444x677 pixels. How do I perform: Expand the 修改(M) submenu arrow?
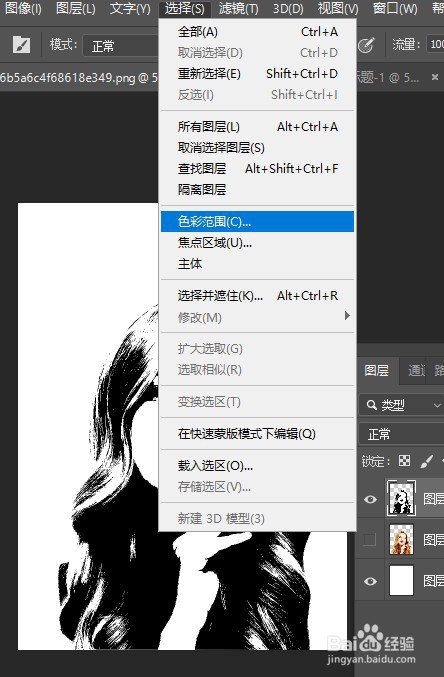347,316
